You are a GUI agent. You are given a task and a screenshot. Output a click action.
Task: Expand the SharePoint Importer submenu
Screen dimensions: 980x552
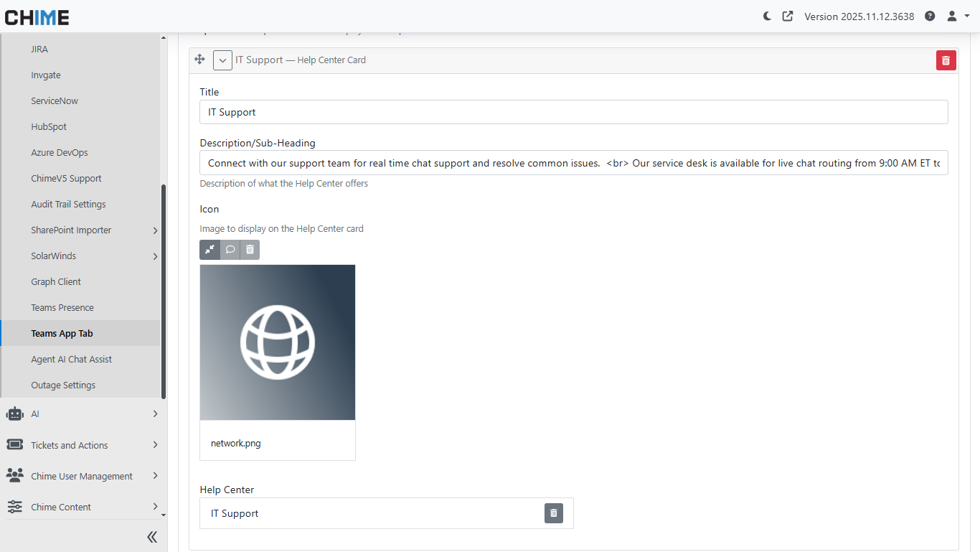(x=155, y=230)
